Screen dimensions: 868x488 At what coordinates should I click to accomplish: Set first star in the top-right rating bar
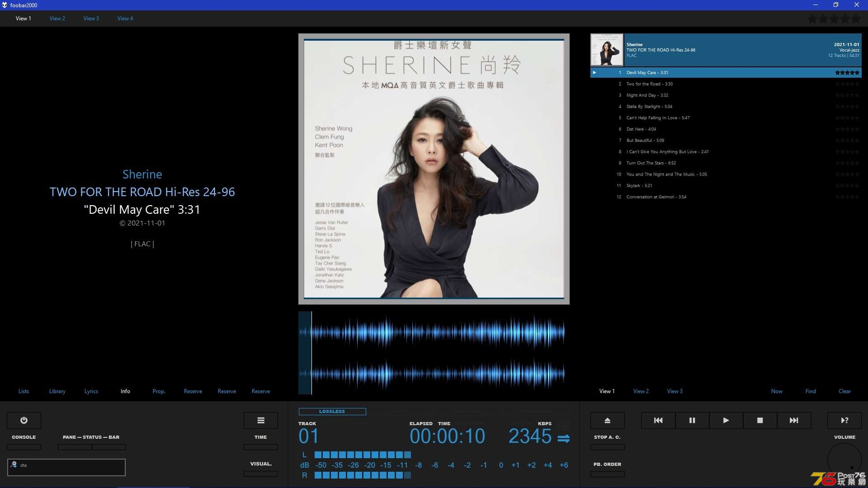pos(812,19)
